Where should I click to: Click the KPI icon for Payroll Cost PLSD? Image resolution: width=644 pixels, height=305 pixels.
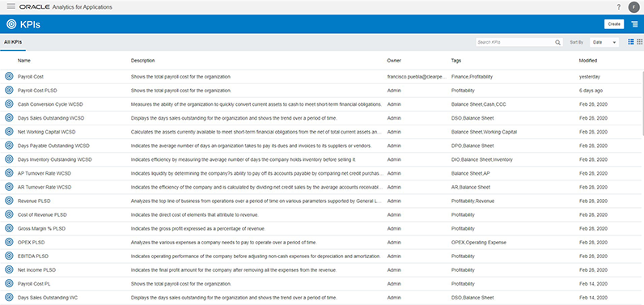[x=9, y=91]
